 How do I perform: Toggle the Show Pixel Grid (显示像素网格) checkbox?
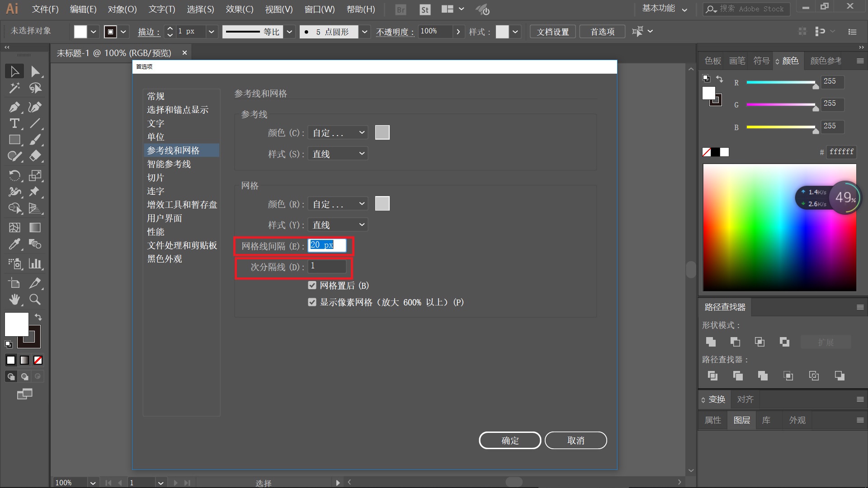pos(312,302)
